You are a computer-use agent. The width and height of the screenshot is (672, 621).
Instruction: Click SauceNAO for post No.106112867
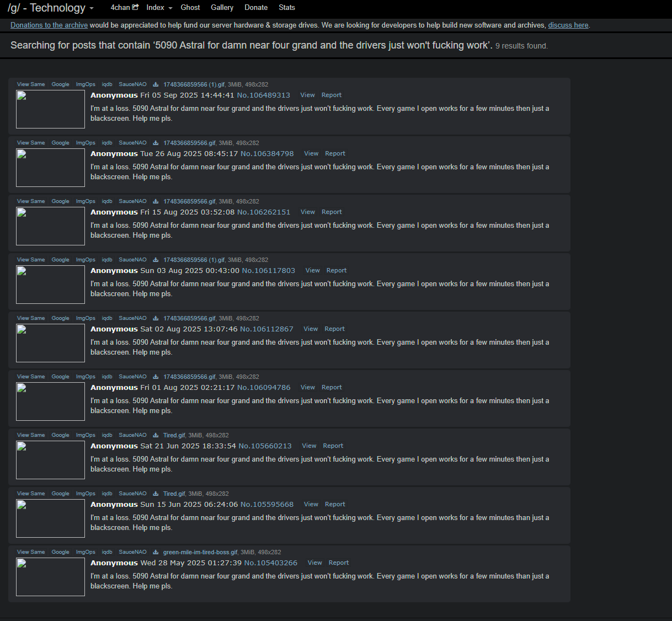(132, 318)
